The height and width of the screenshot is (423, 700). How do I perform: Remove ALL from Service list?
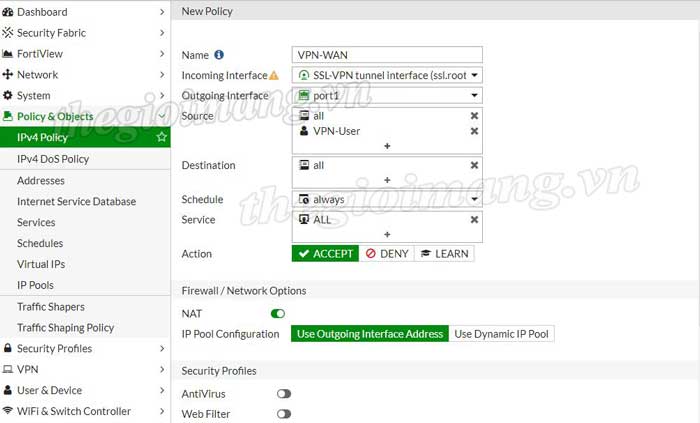[474, 220]
